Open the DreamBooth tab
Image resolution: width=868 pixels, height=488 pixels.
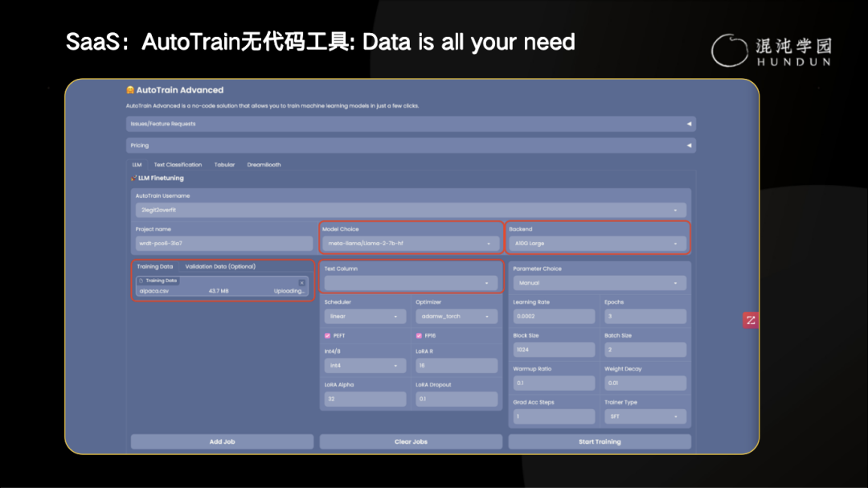[x=264, y=165]
